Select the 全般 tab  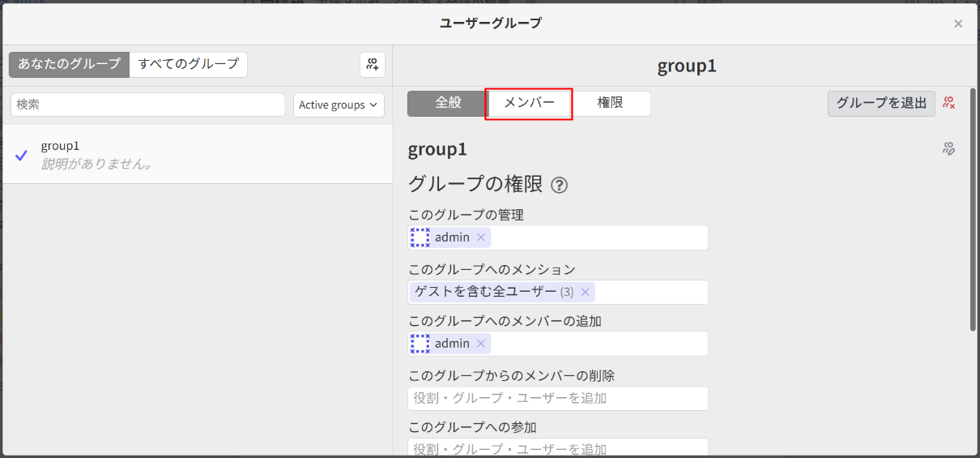coord(448,103)
